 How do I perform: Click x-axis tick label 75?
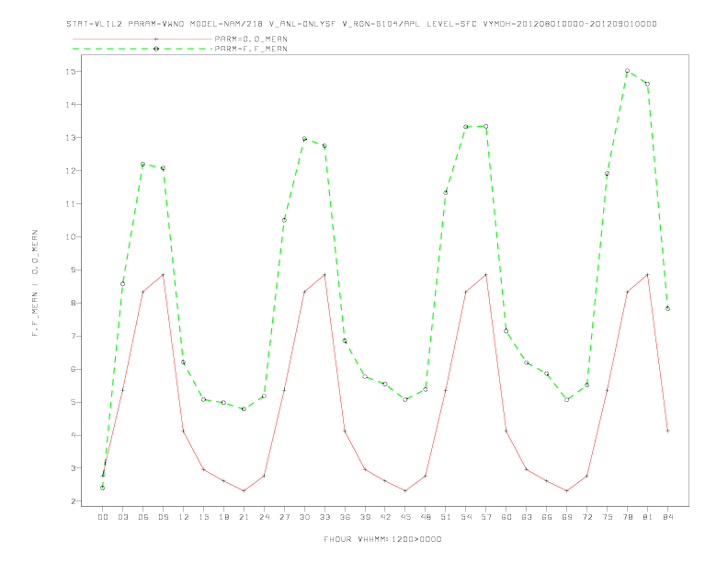608,517
